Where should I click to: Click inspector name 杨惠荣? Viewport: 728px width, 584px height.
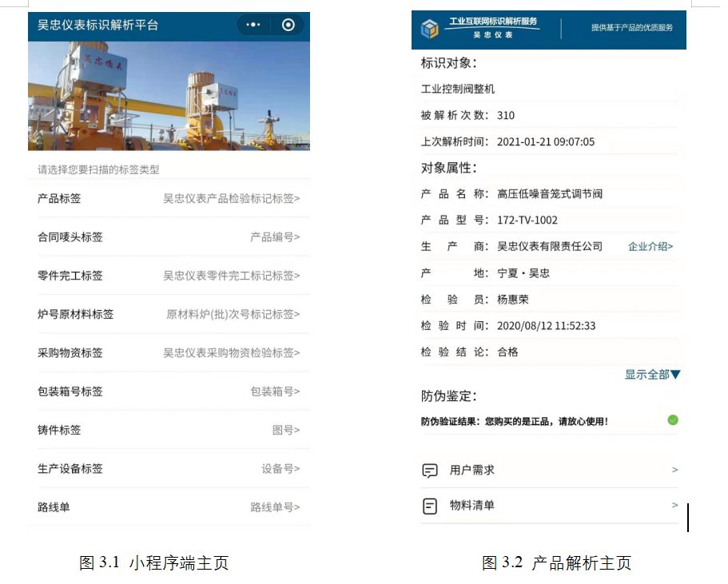[x=512, y=300]
